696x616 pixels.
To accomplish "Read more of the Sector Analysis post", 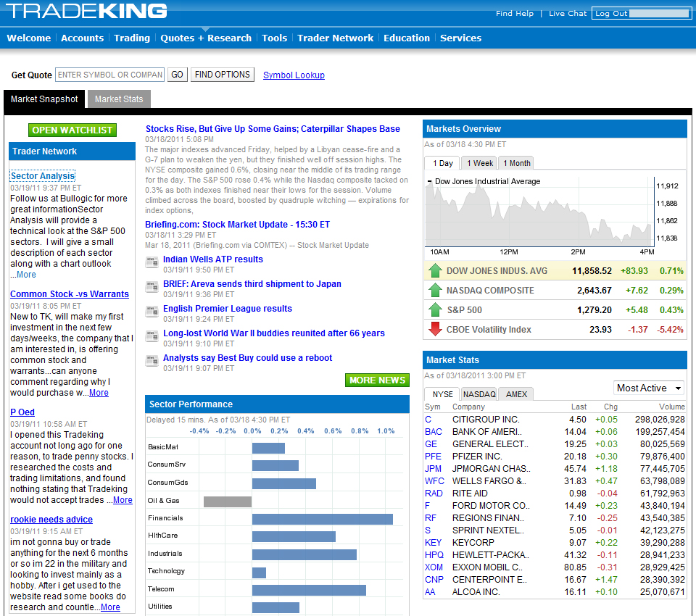I will click(26, 274).
